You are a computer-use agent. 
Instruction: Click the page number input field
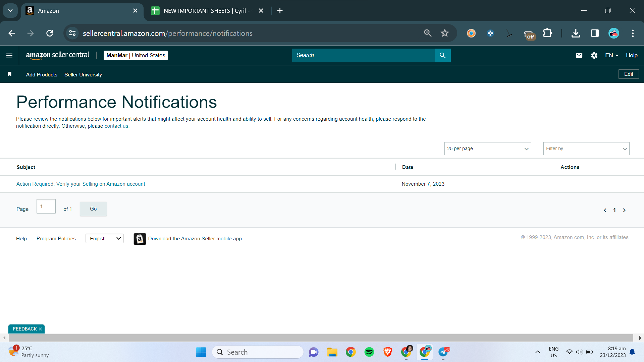tap(46, 206)
